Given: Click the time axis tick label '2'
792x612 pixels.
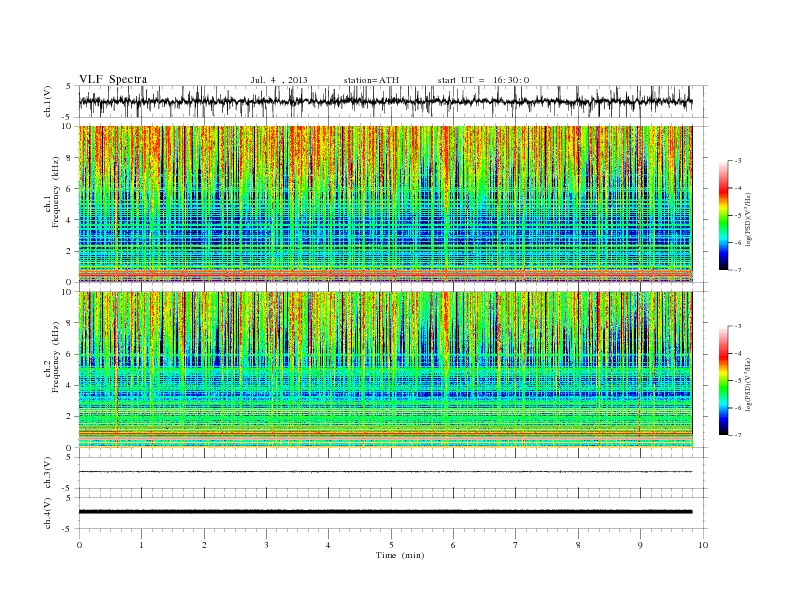Looking at the screenshot, I should click(x=204, y=545).
